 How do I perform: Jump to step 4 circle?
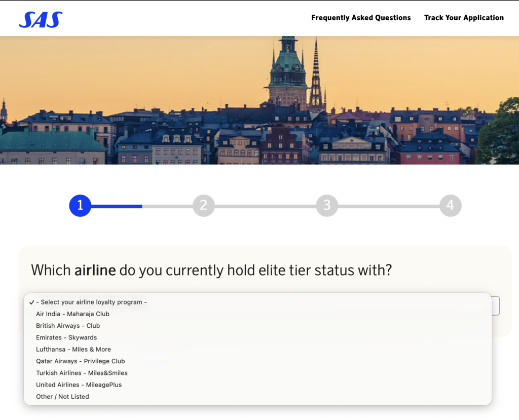(x=450, y=206)
